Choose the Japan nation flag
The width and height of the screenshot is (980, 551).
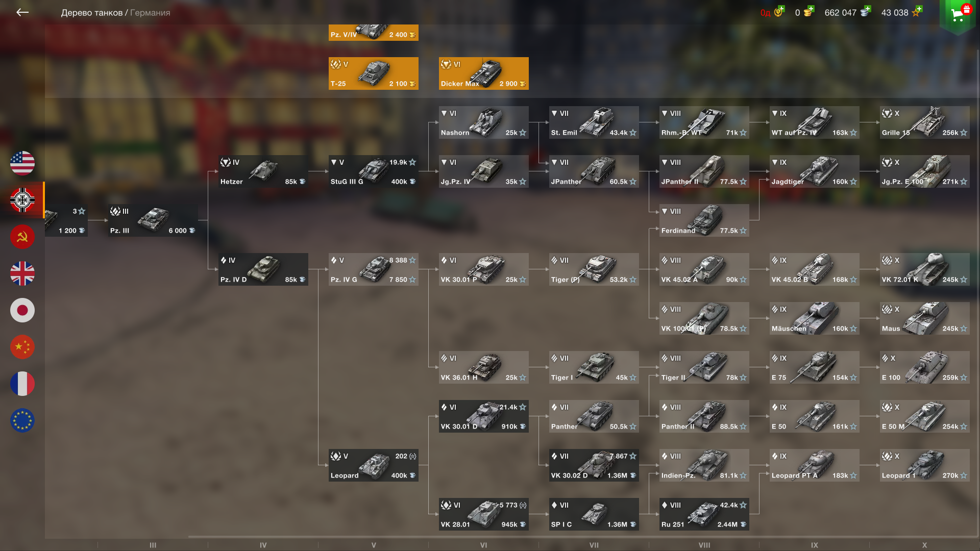click(x=22, y=310)
